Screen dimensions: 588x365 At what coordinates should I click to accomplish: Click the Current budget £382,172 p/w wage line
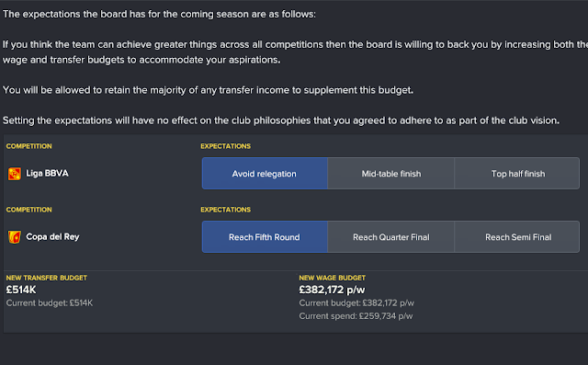356,302
